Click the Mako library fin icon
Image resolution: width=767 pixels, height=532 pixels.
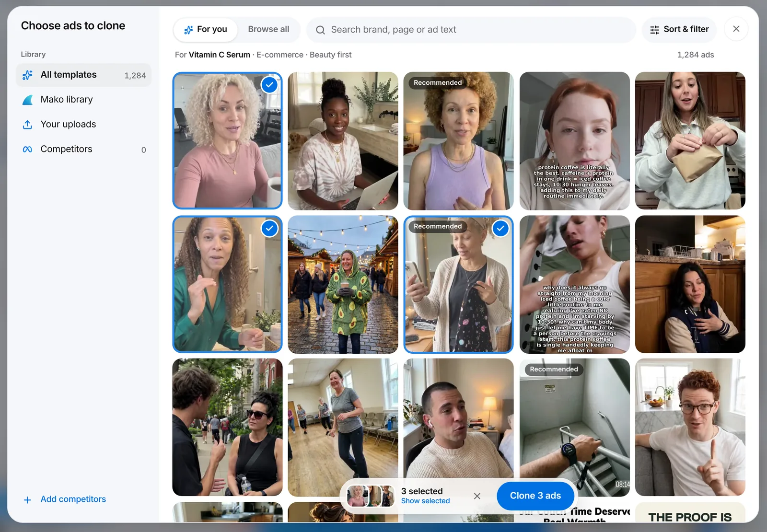28,100
